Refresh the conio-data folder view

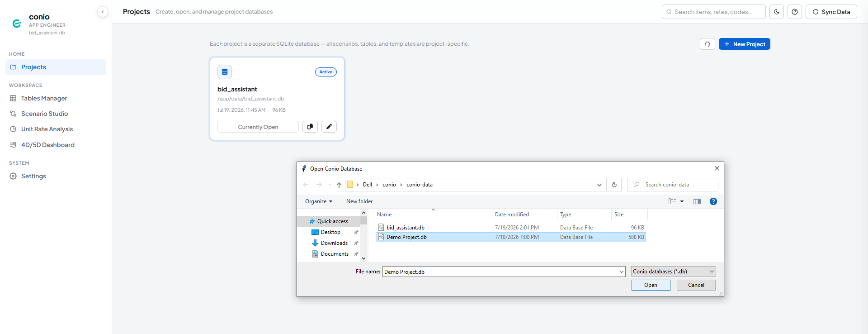[x=614, y=185]
